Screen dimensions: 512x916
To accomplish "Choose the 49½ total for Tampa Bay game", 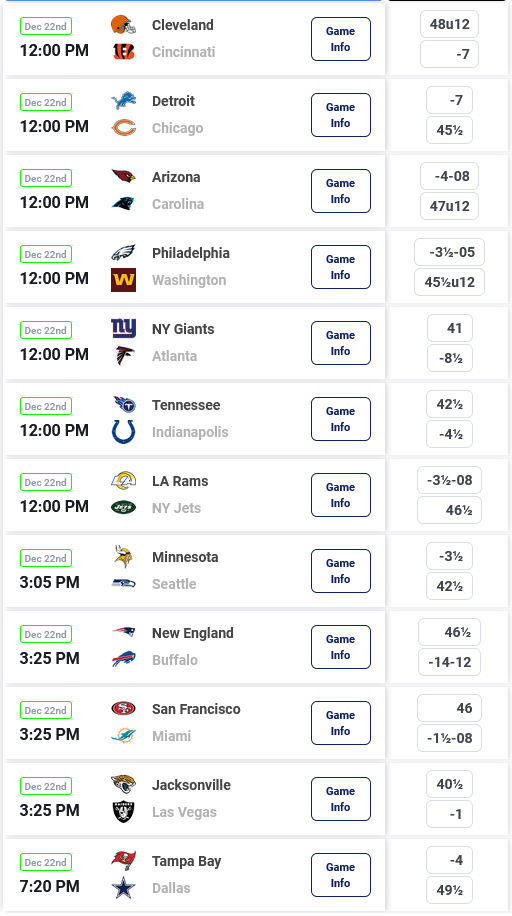I will pyautogui.click(x=449, y=890).
